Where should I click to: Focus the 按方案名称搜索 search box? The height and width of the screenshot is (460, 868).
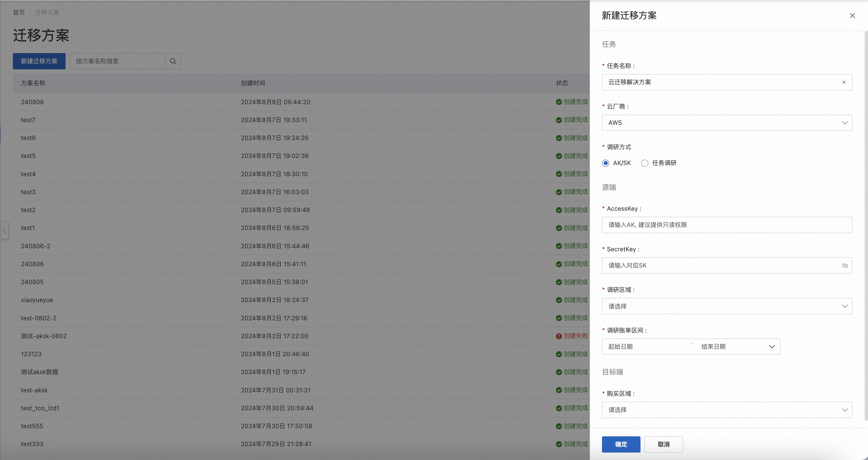[117, 61]
